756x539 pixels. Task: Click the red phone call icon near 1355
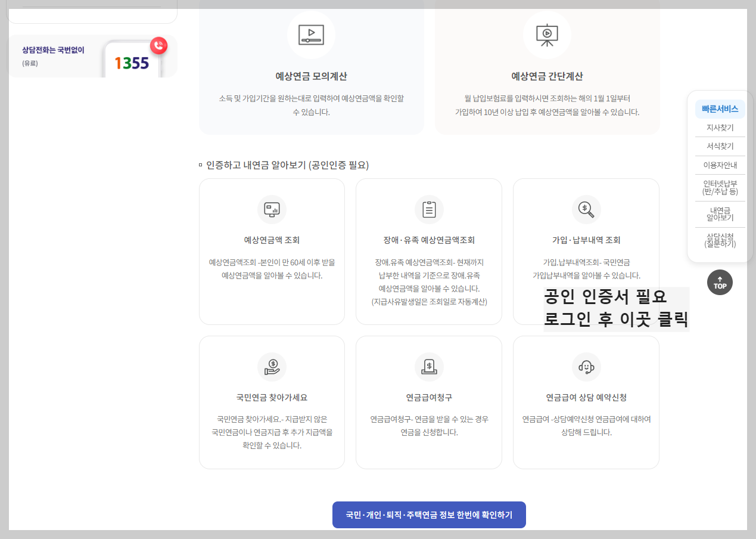pyautogui.click(x=158, y=46)
